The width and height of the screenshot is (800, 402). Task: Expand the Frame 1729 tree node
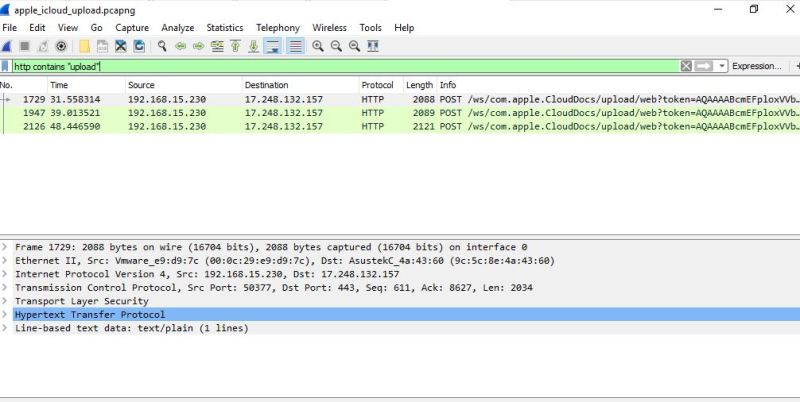[5, 247]
